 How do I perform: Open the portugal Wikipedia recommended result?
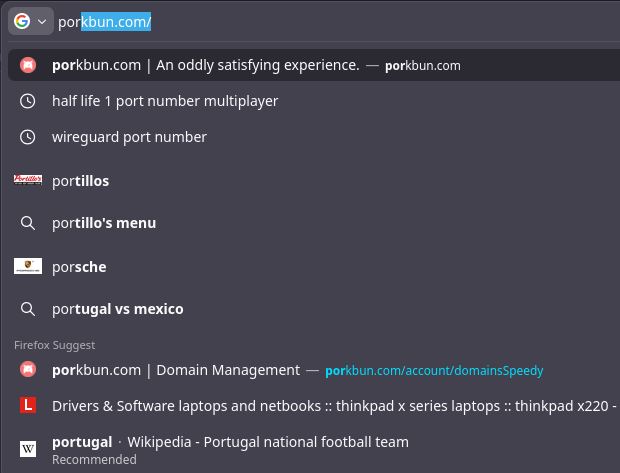[x=230, y=442]
